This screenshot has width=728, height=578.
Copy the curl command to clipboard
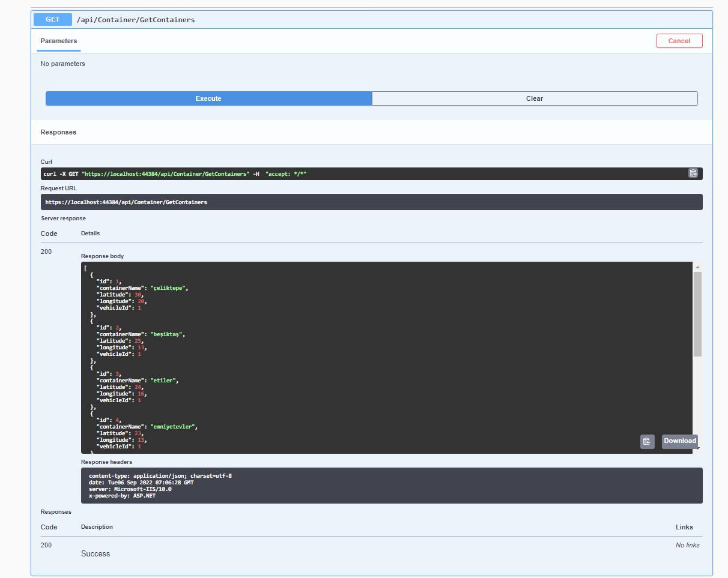693,173
